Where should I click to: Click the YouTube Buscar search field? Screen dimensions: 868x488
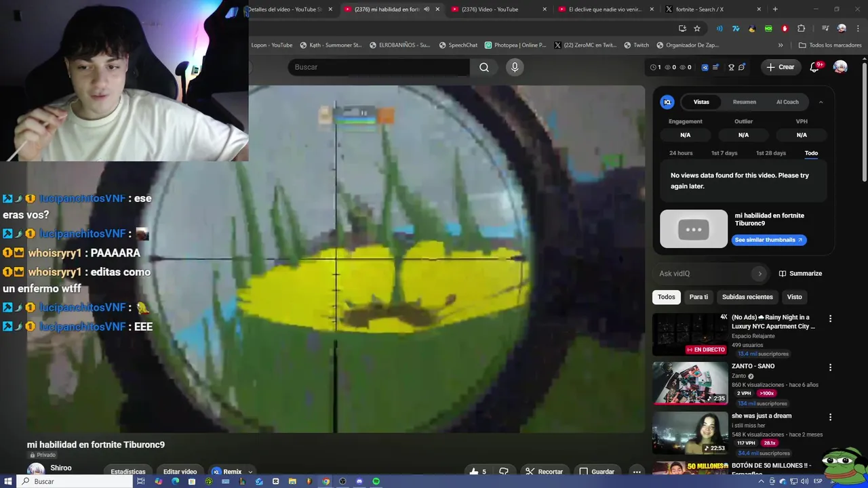point(379,67)
